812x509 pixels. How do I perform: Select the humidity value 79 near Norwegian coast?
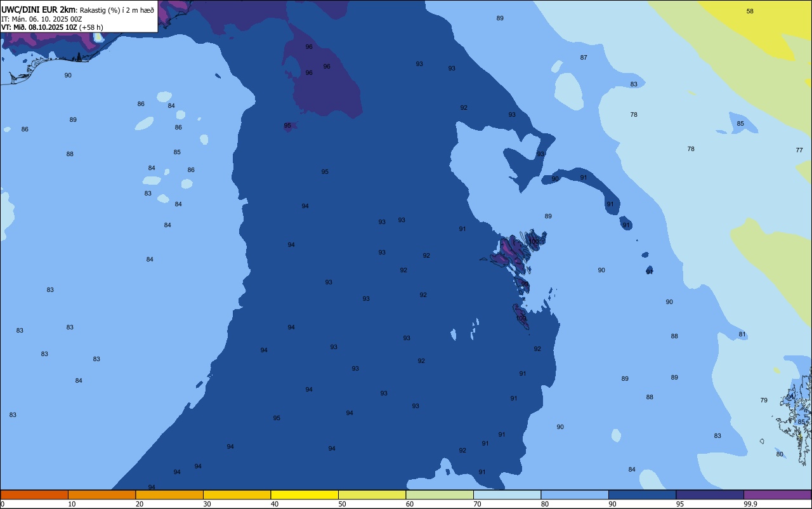[x=764, y=400]
